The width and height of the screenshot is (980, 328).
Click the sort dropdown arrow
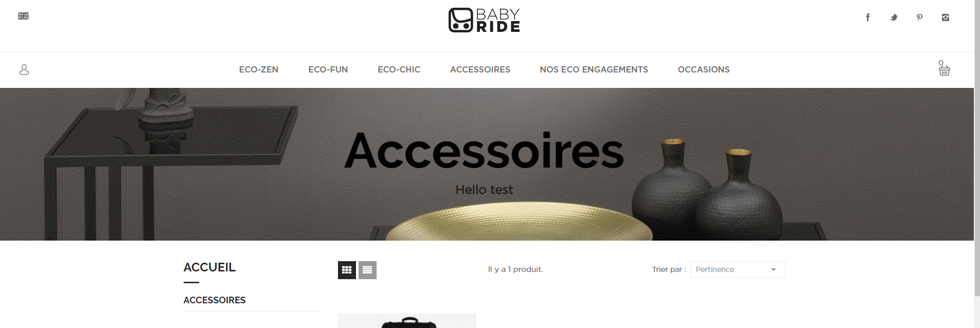click(x=773, y=270)
